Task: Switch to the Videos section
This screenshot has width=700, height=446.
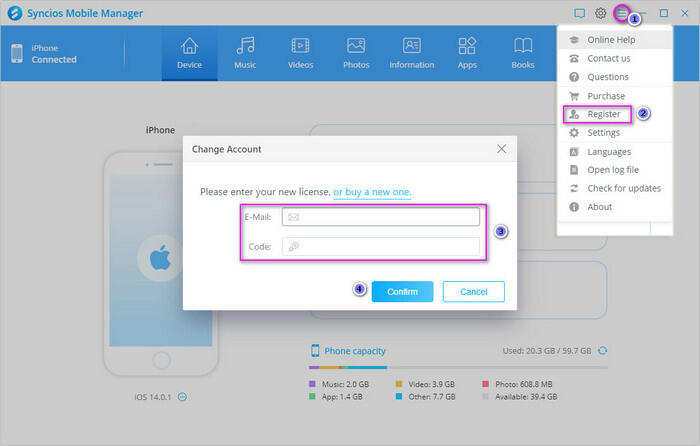Action: (300, 53)
